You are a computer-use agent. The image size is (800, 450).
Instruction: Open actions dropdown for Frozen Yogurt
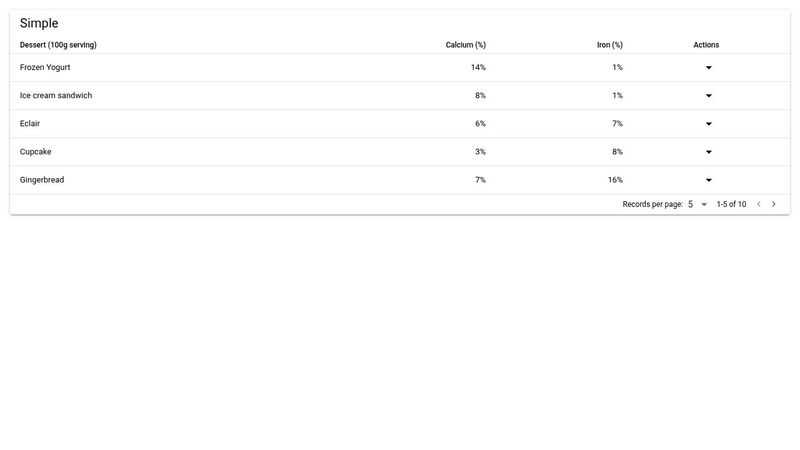pos(708,68)
